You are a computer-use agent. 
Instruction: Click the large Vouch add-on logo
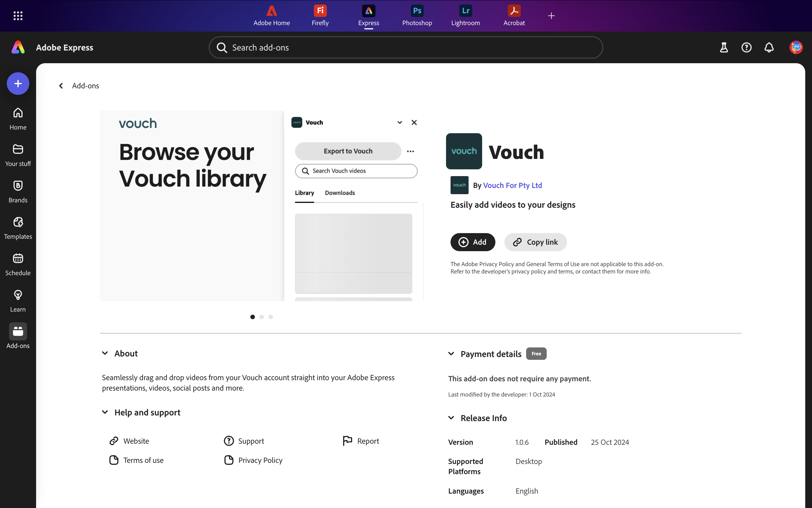[x=464, y=151]
